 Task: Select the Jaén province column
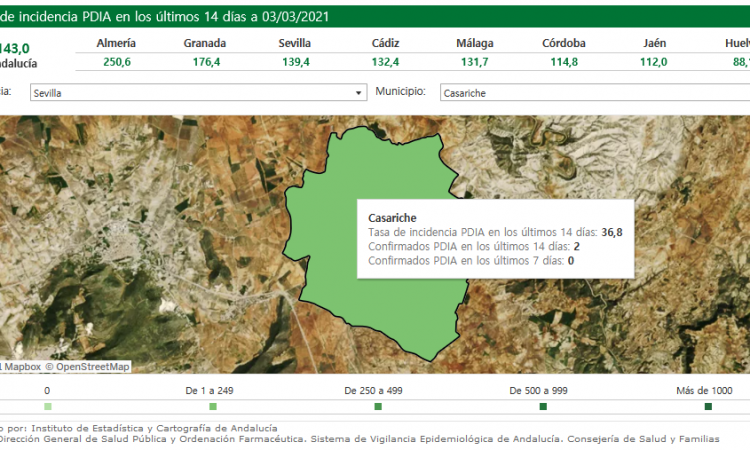[653, 43]
